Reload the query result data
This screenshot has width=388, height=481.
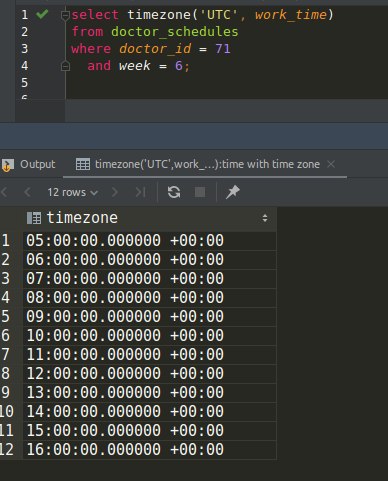pos(174,192)
